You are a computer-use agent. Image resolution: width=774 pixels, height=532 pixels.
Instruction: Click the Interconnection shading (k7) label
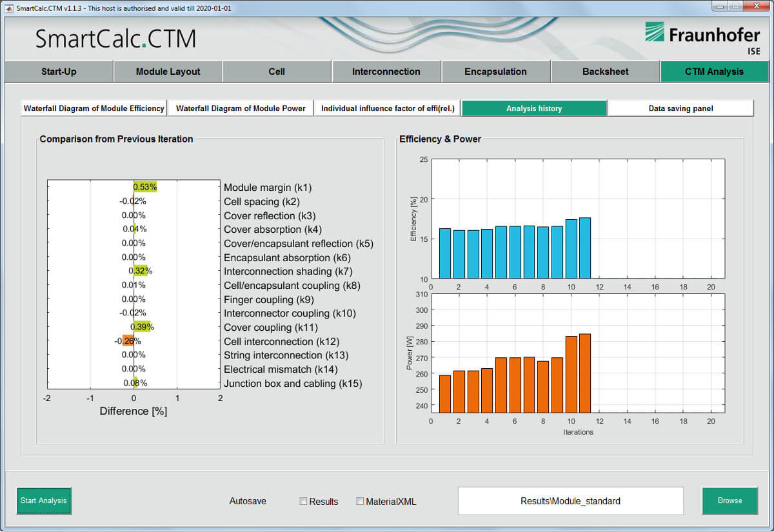tap(288, 271)
